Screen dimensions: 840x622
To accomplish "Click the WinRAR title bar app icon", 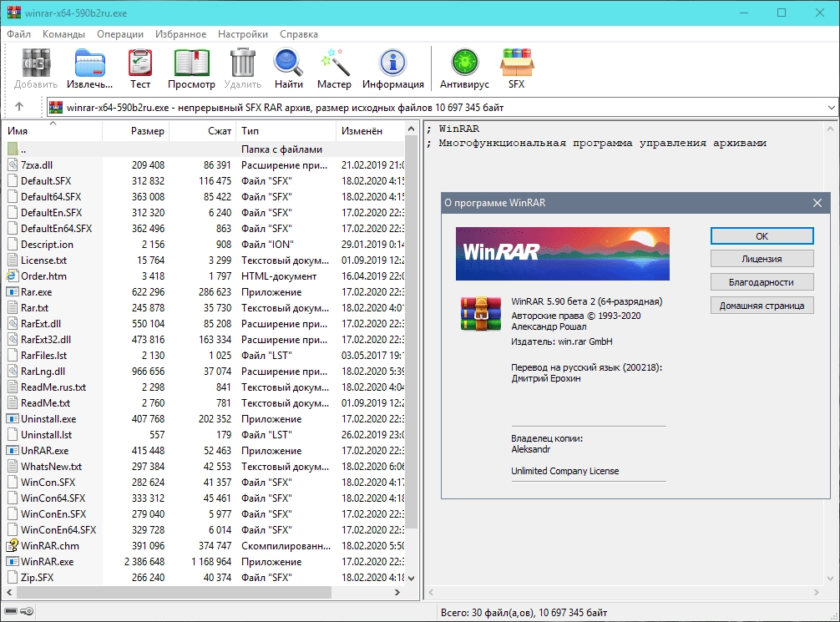I will (13, 13).
